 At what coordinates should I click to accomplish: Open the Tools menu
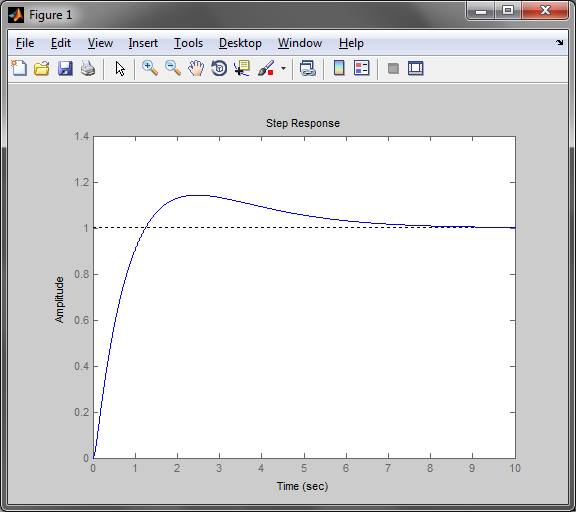188,43
